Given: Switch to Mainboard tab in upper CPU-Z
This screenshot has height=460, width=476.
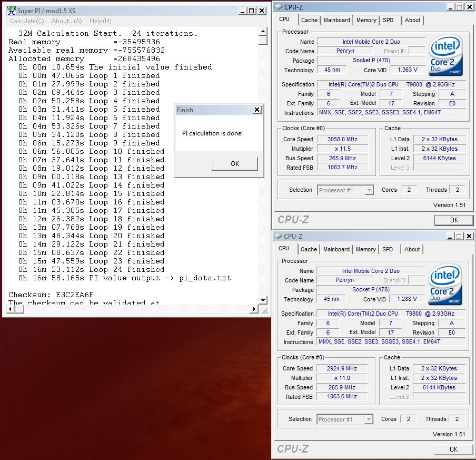Looking at the screenshot, I should pyautogui.click(x=336, y=20).
